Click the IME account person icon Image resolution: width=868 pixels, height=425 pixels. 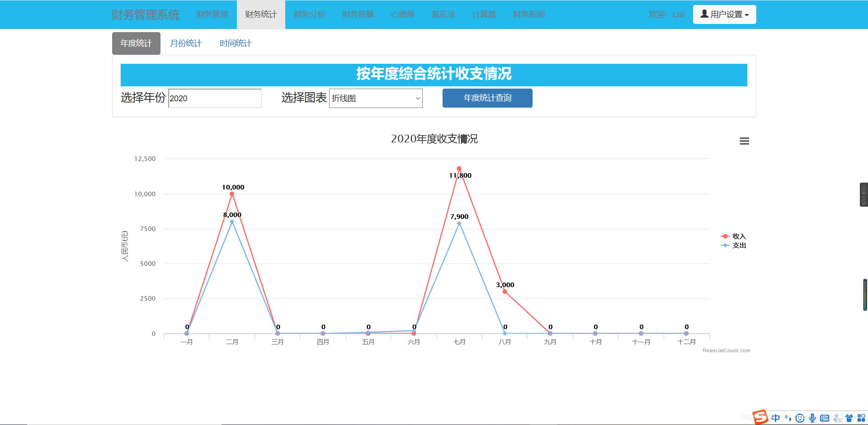(837, 418)
